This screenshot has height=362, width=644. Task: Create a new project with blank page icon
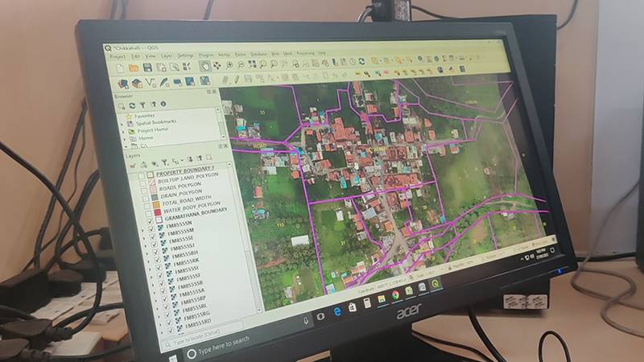[x=121, y=68]
